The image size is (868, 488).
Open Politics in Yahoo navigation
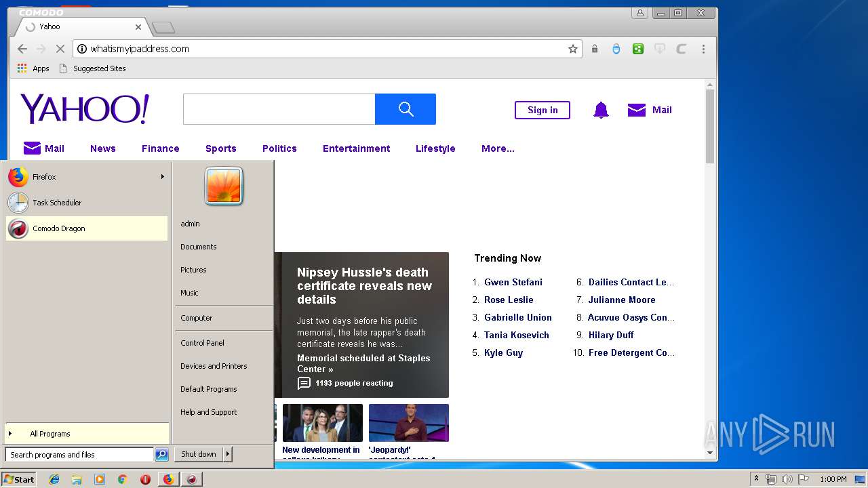point(279,148)
